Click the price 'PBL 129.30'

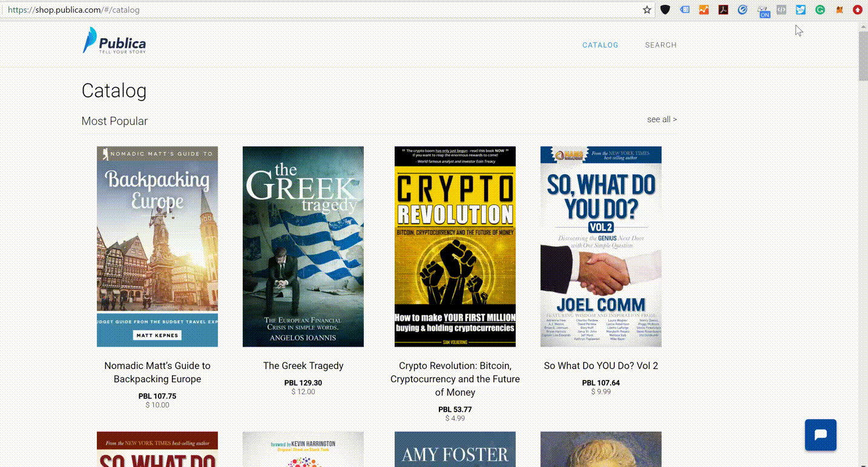(x=303, y=383)
